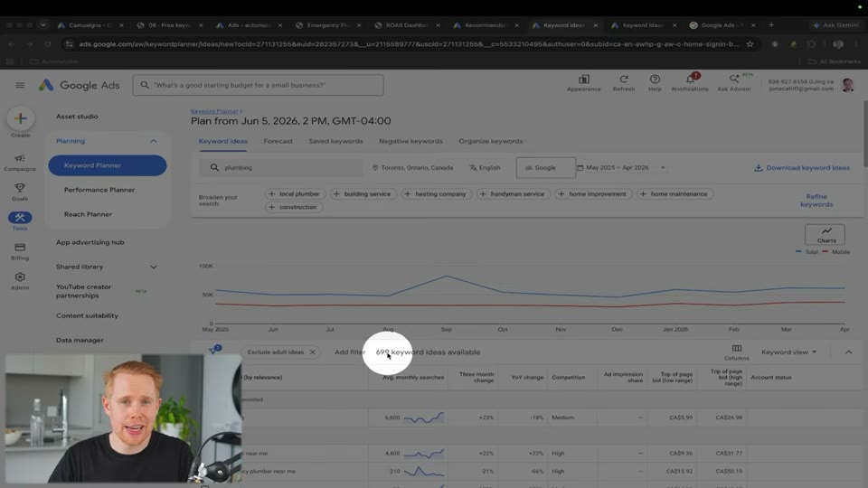868x488 pixels.
Task: Open the Keyword view dropdown
Action: coord(788,352)
